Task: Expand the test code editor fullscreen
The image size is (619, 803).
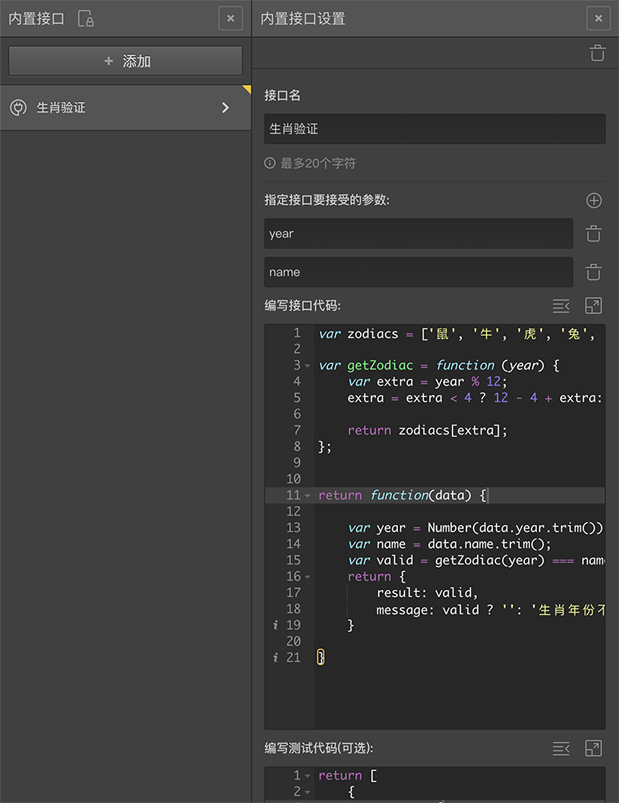Action: (x=593, y=749)
